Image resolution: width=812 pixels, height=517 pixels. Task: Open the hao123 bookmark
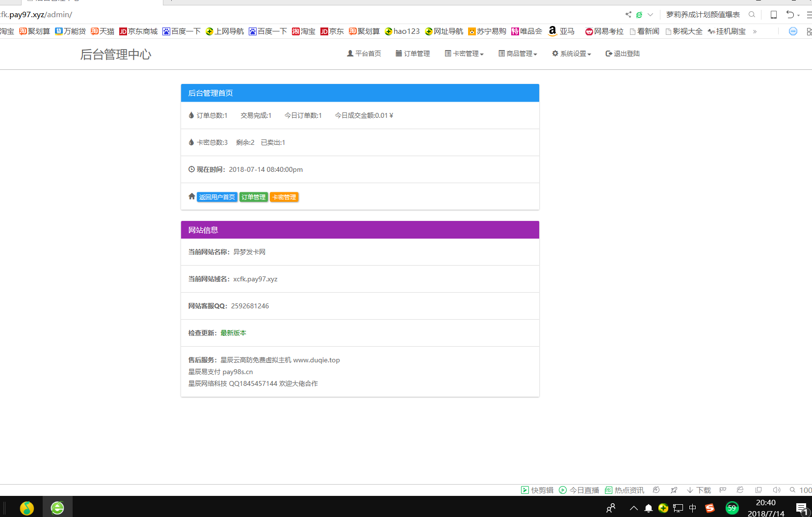402,31
